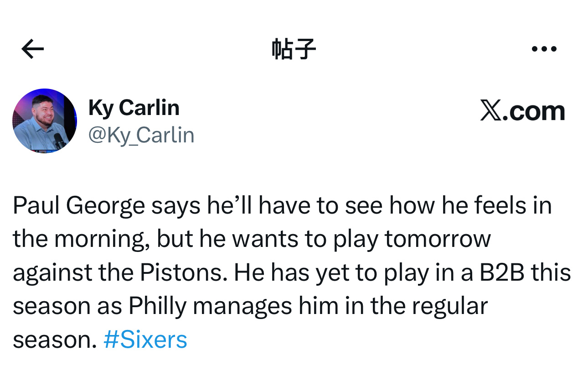Click the word "Philly" in the post
588x382 pixels.
pos(158,306)
